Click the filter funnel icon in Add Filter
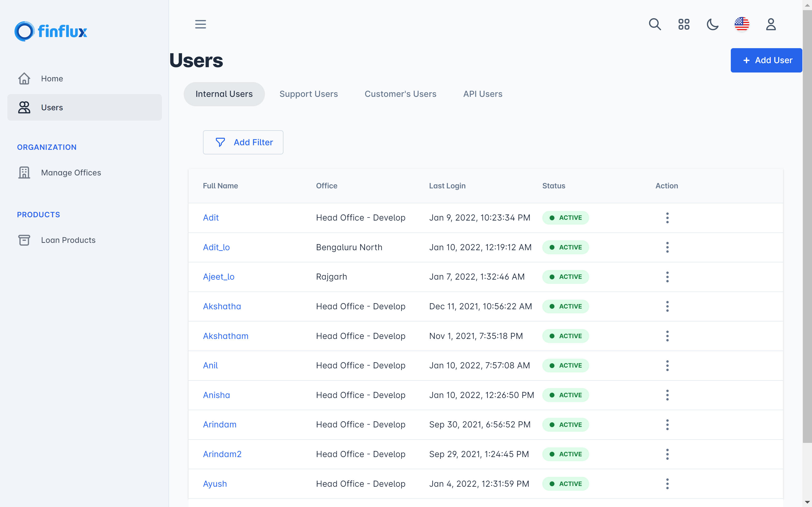This screenshot has width=812, height=507. 220,142
